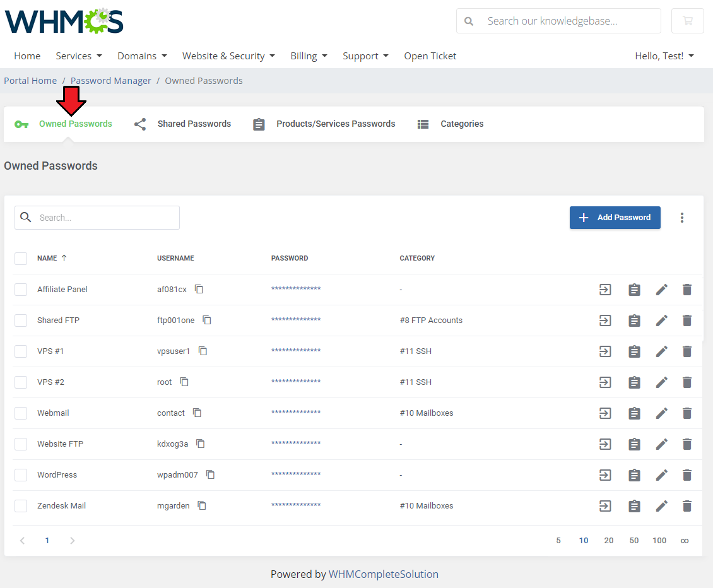
Task: Visit the WHMCompleteSolution link
Action: click(x=384, y=574)
